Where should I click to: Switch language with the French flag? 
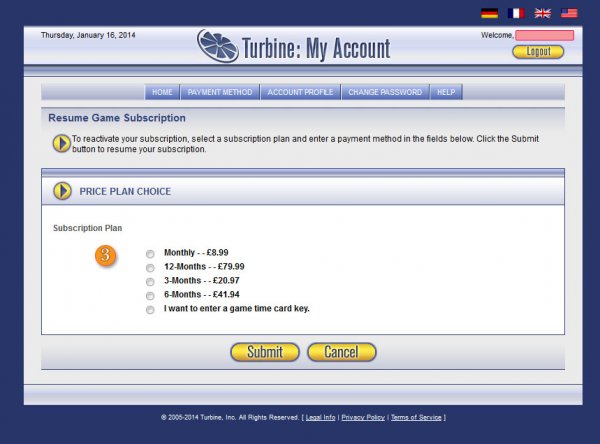pyautogui.click(x=516, y=13)
